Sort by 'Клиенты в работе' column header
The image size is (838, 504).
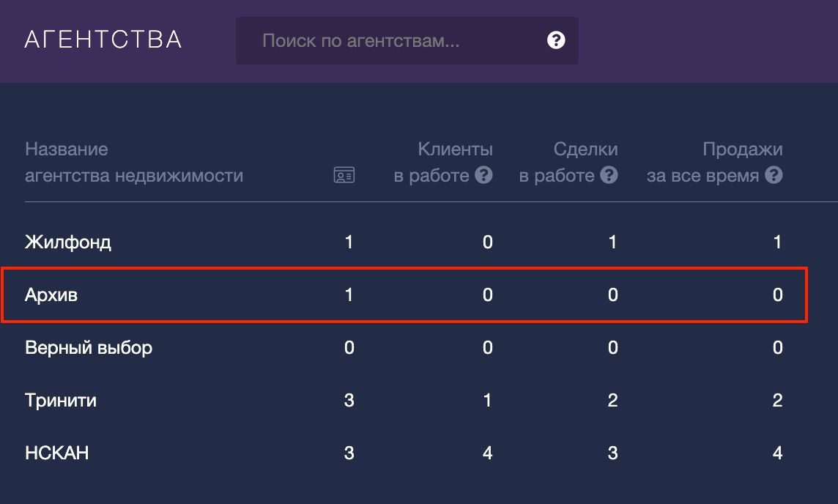[442, 163]
